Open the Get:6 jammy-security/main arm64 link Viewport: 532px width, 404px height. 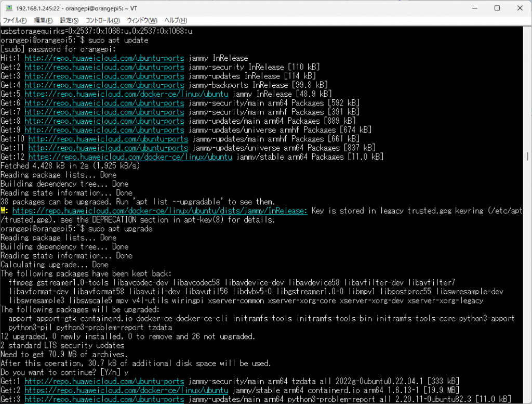[x=104, y=103]
